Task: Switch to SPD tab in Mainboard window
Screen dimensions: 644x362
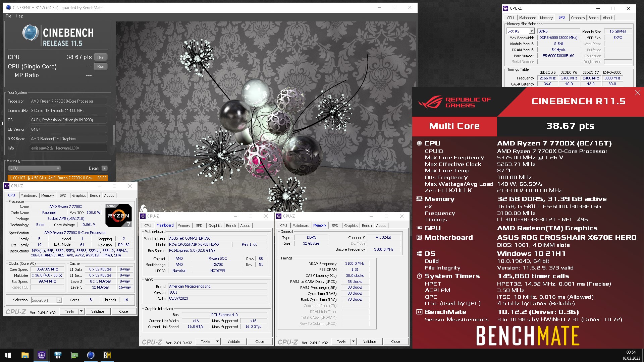Action: point(199,226)
